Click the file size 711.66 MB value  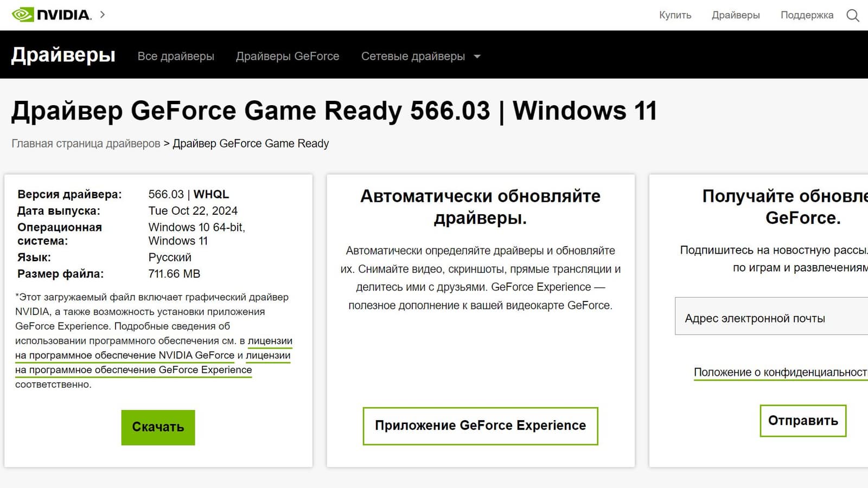[x=174, y=274]
